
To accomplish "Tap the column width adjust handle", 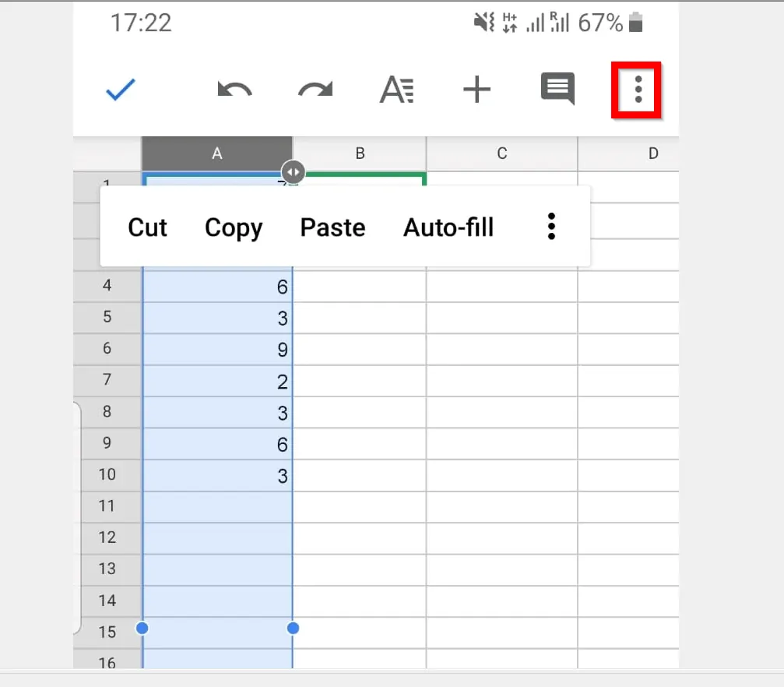I will click(x=292, y=171).
